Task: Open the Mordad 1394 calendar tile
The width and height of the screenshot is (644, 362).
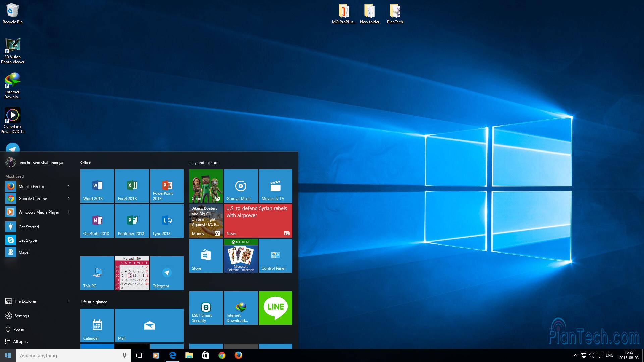Action: [132, 273]
